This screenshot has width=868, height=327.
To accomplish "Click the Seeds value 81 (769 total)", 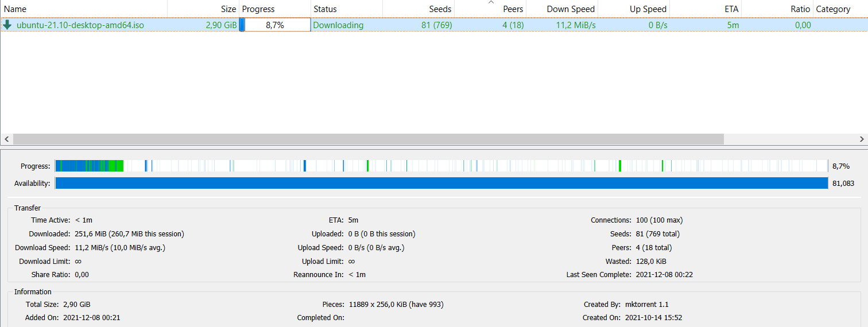I will tap(658, 234).
